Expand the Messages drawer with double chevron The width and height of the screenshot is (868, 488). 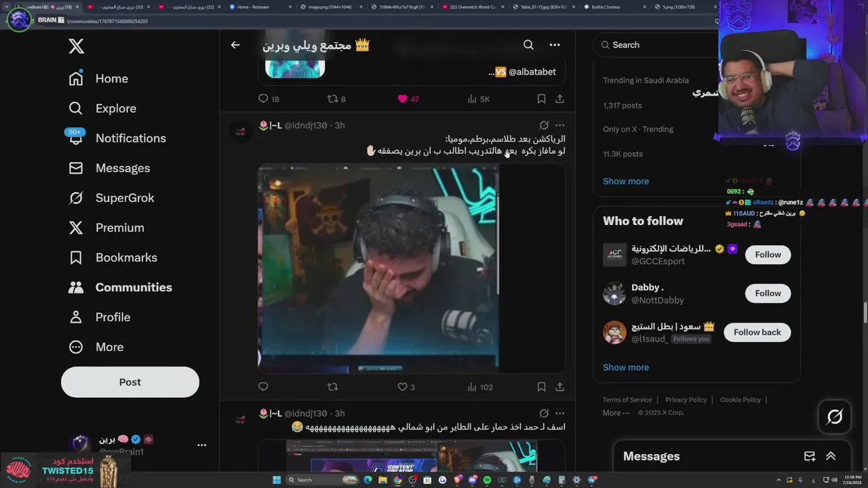point(831,456)
